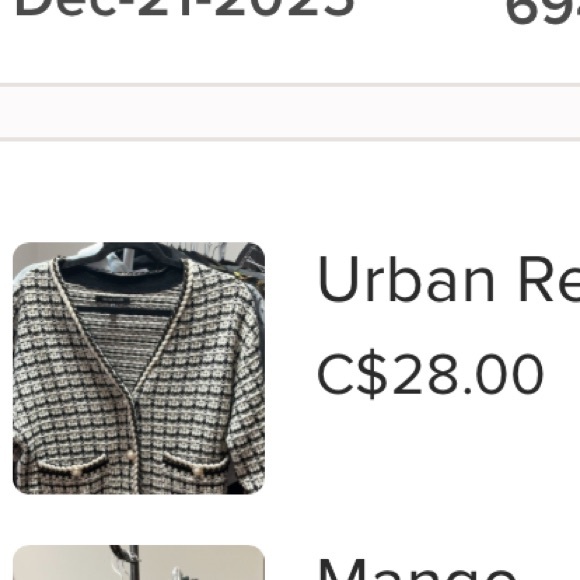
Task: Click the C$ currency symbol in the price
Action: 352,374
